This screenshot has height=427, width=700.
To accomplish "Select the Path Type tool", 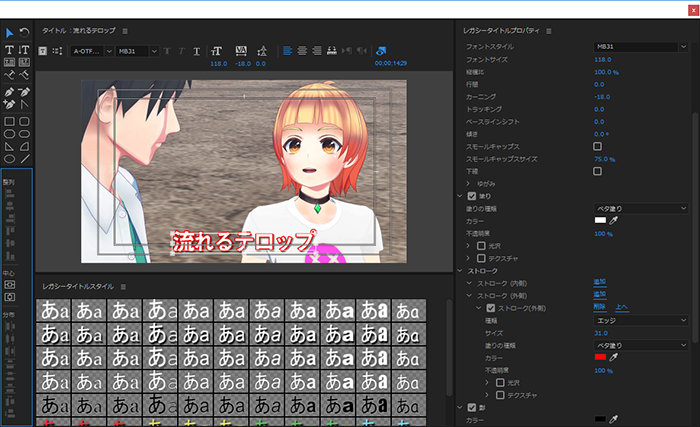I will 9,75.
